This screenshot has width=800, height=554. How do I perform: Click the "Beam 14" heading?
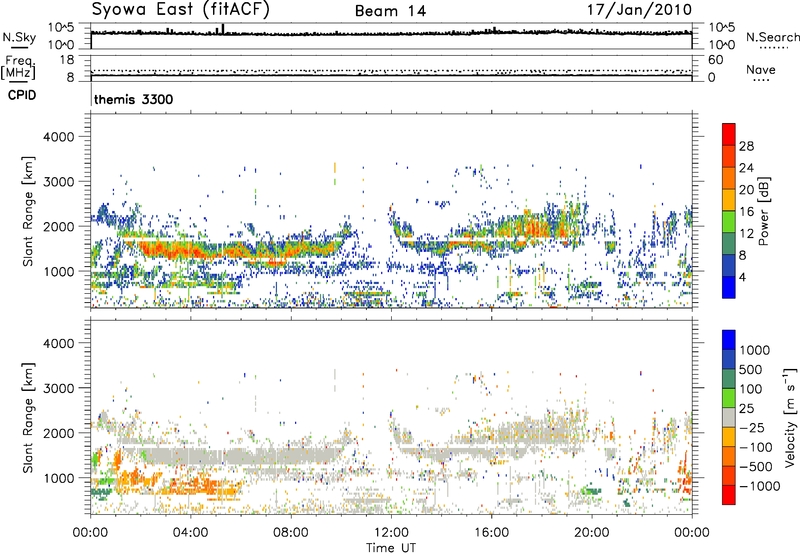pyautogui.click(x=390, y=11)
